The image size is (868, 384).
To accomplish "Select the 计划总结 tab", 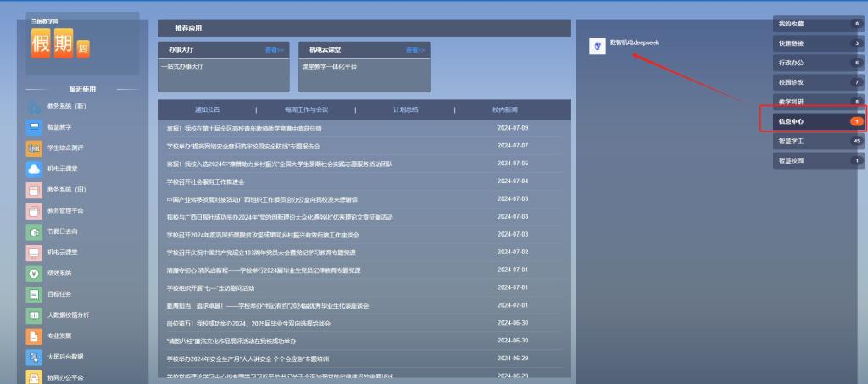I will [405, 109].
